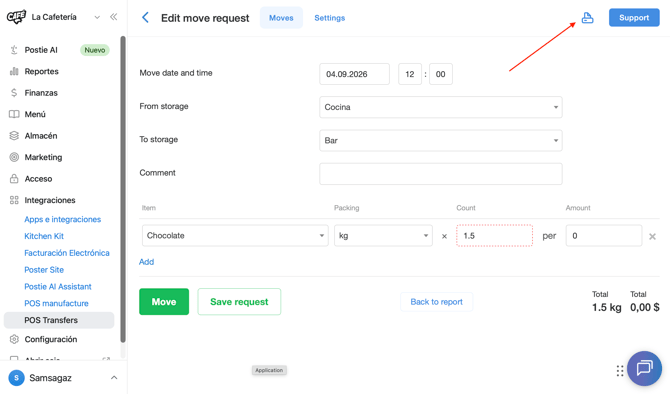
Task: Click the six-dot grip beside the chat
Action: click(x=620, y=370)
